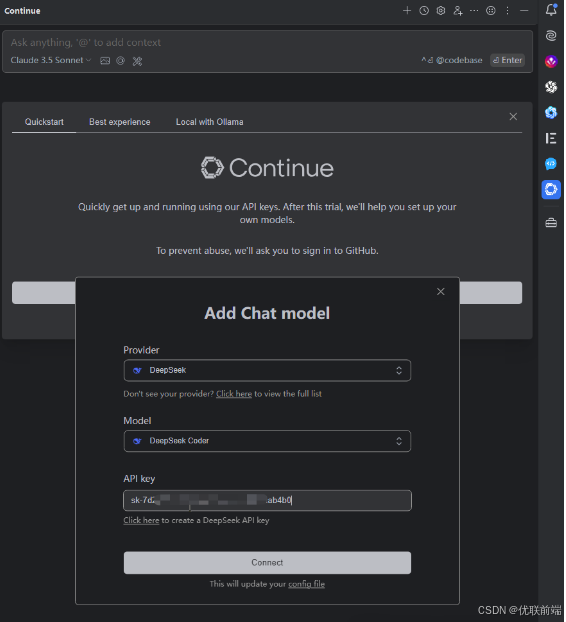The width and height of the screenshot is (566, 622).
Task: Click the 'API key' label
Action: tap(139, 479)
